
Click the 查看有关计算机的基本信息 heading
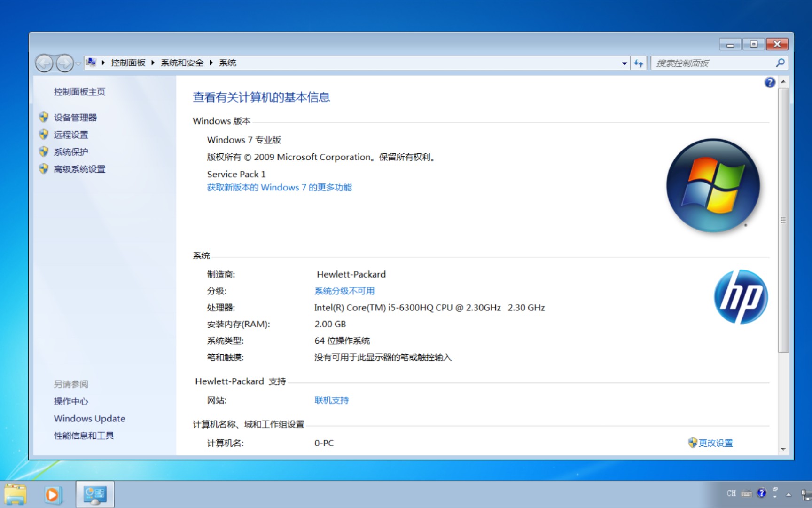[x=261, y=97]
